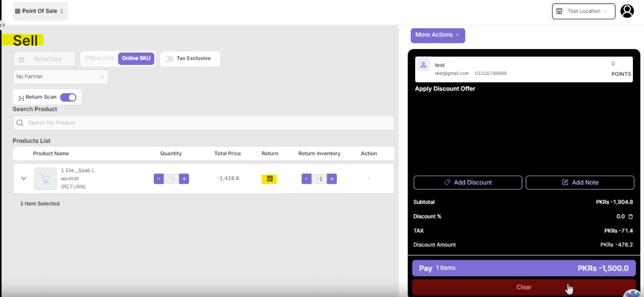This screenshot has height=297, width=644.
Task: Click the customer person icon beside test
Action: pos(423,65)
